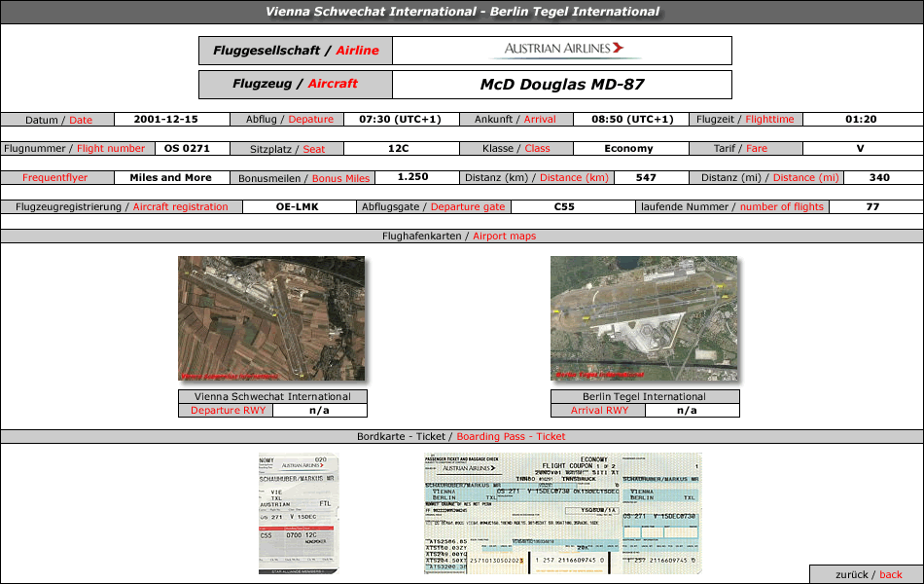Click the Flughafenkarten / Airport maps heading
Viewport: 924px width, 584px height.
click(459, 236)
